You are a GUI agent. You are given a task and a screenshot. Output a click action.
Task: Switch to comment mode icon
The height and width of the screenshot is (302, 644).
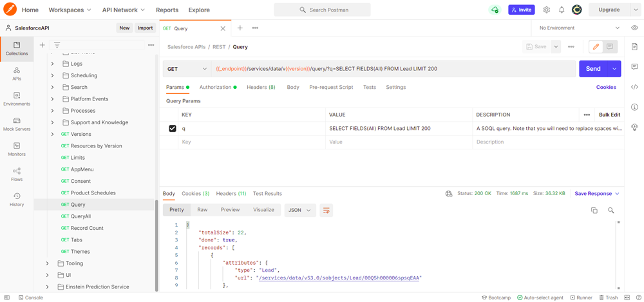(x=609, y=47)
